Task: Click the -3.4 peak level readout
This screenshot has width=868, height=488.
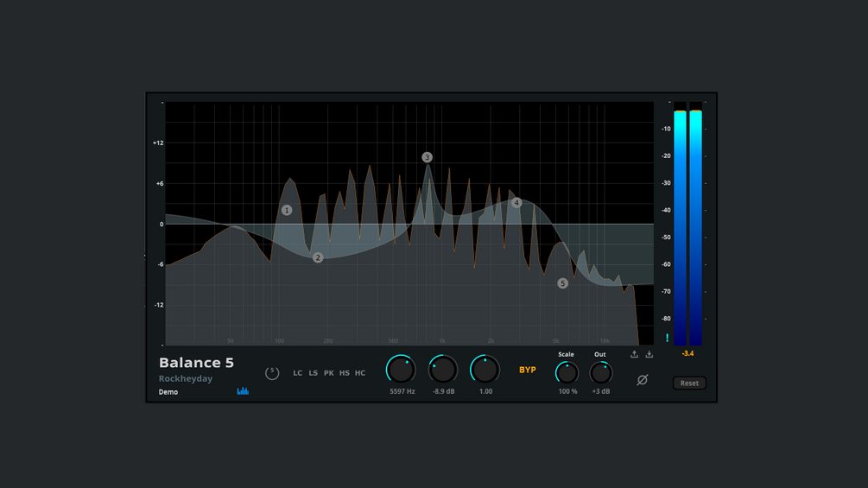Action: [687, 353]
